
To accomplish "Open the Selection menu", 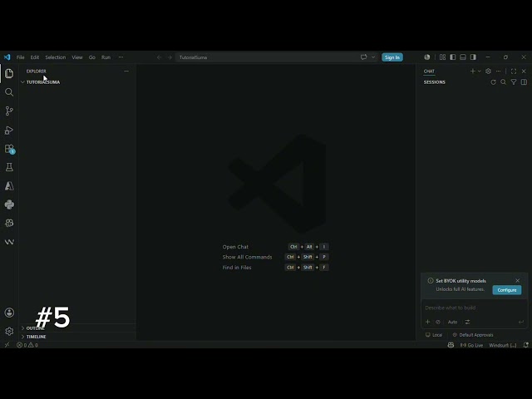I will pos(56,57).
